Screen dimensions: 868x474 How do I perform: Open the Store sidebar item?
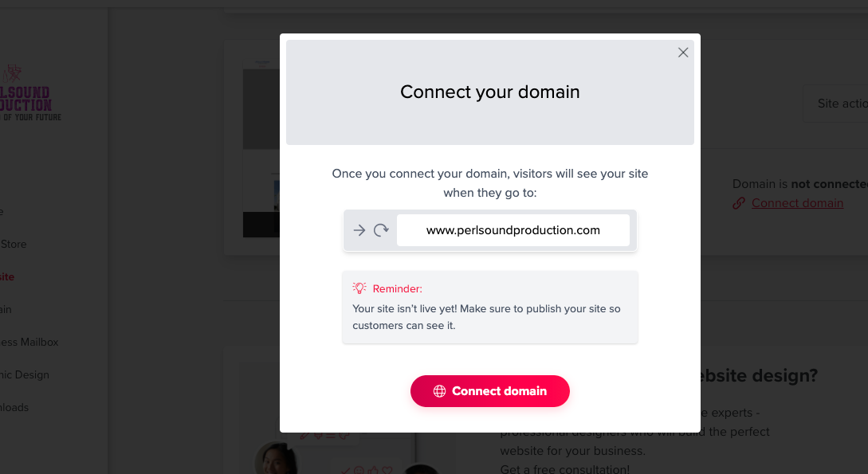click(14, 244)
